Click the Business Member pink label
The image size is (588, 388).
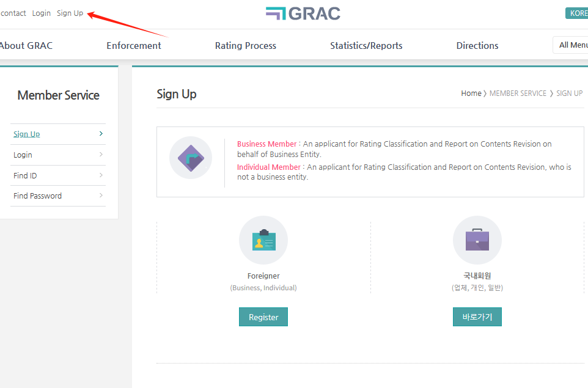pos(266,144)
